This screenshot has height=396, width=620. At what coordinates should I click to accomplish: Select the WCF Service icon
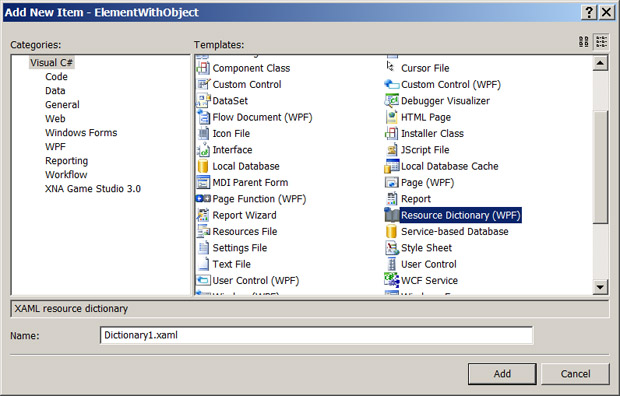click(x=391, y=280)
